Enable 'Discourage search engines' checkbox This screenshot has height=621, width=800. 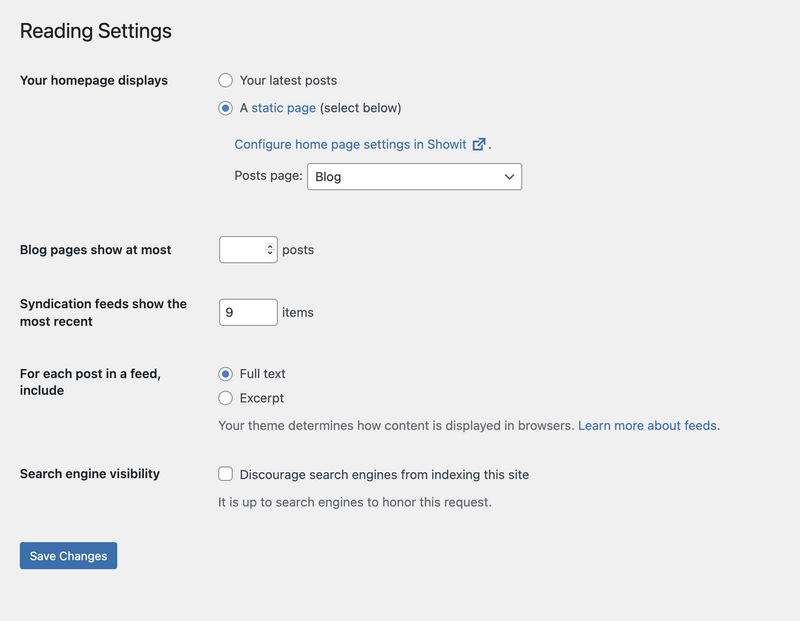coord(226,474)
